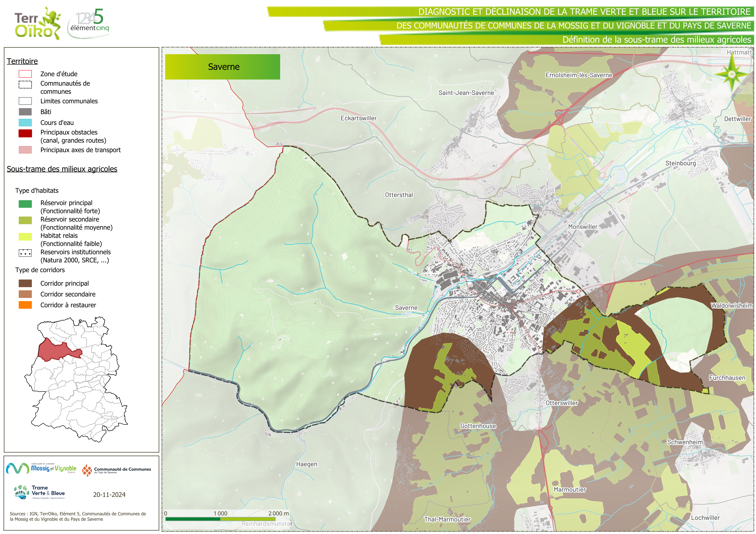Click the Communautés de communes dashed legend symbol

[25, 85]
